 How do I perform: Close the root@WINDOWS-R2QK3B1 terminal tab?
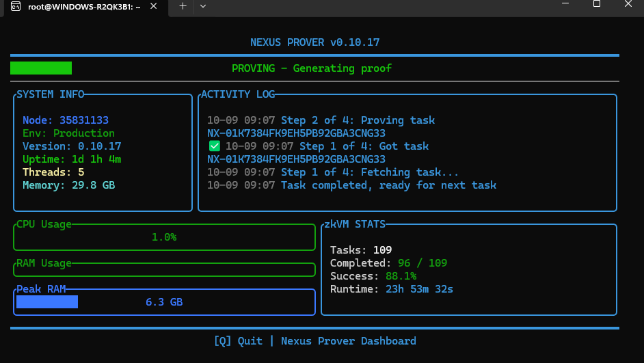pyautogui.click(x=154, y=6)
